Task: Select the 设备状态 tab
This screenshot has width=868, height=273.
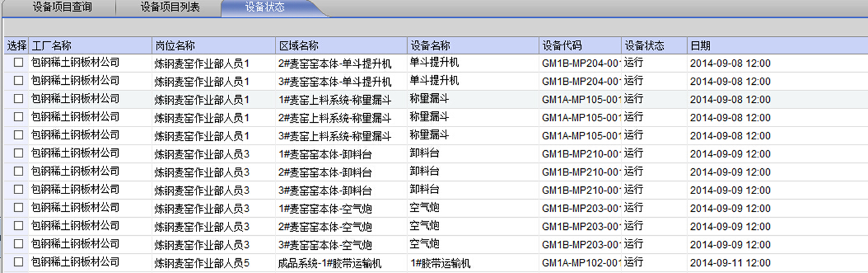Action: (x=265, y=8)
